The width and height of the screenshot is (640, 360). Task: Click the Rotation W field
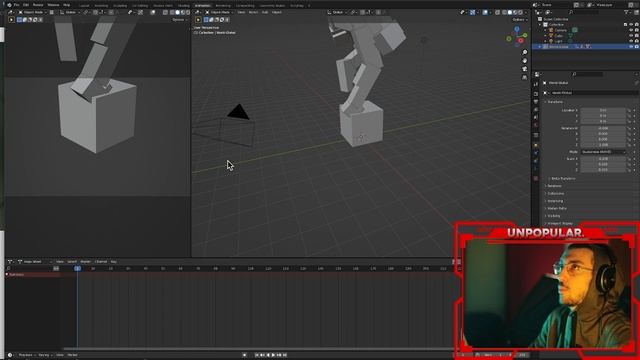tap(603, 128)
